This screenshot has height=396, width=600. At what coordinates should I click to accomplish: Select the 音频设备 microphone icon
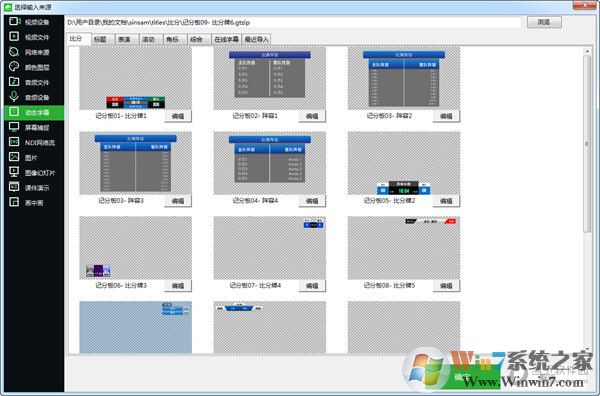pos(14,97)
